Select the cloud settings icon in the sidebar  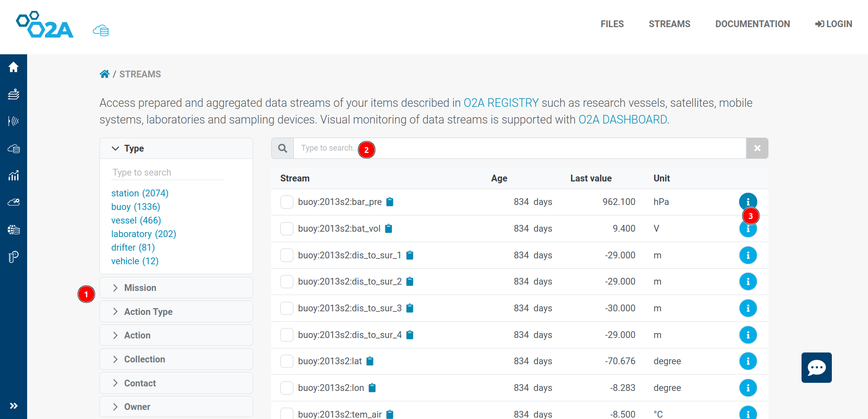coord(14,202)
